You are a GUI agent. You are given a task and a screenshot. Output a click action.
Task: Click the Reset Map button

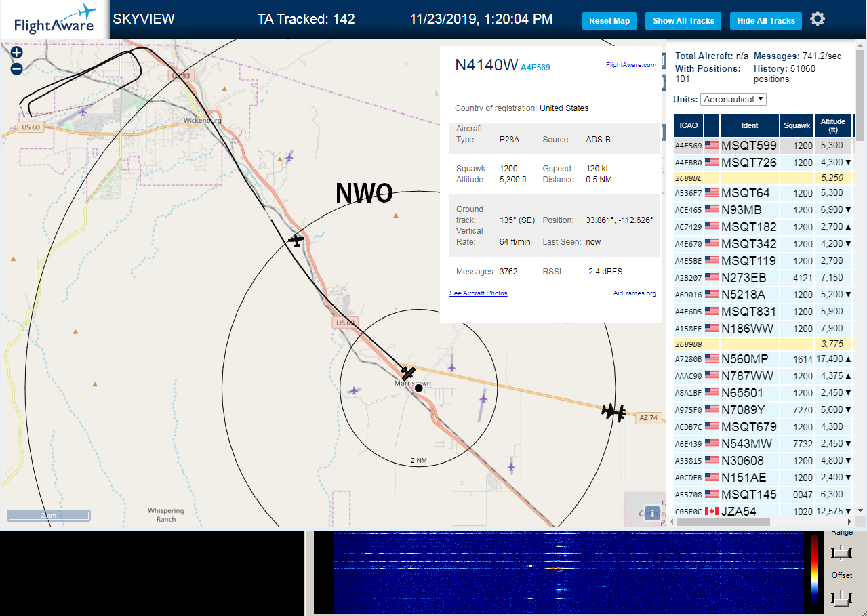click(609, 21)
